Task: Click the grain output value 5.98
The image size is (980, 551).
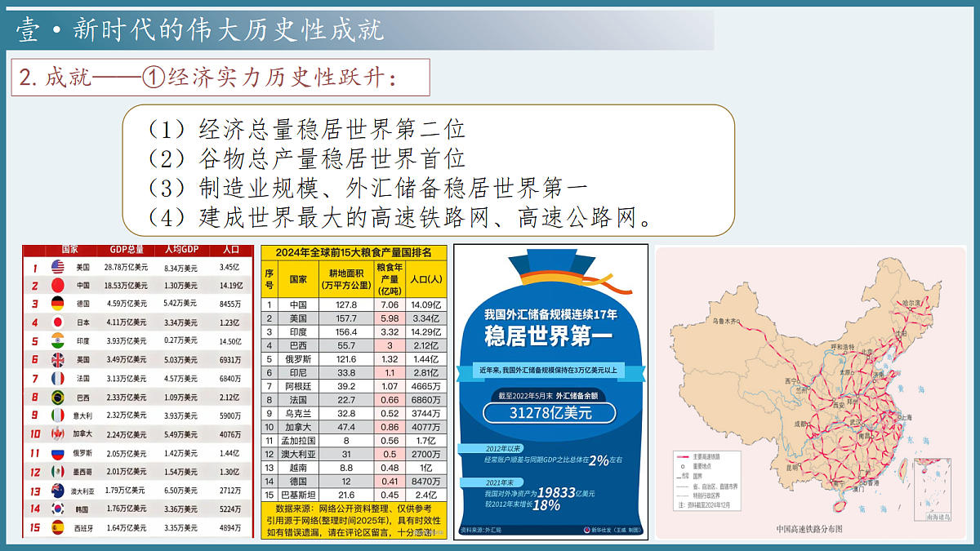Action: [x=390, y=318]
